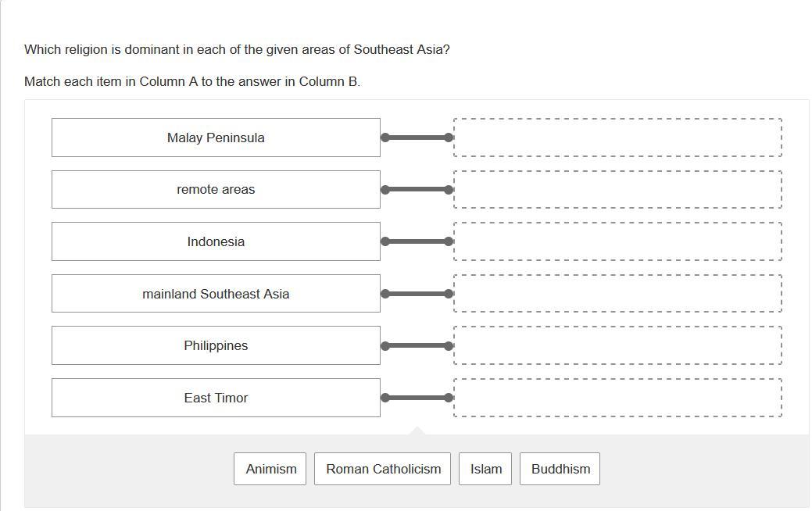The image size is (812, 511).
Task: Select the remote areas item
Action: [216, 190]
